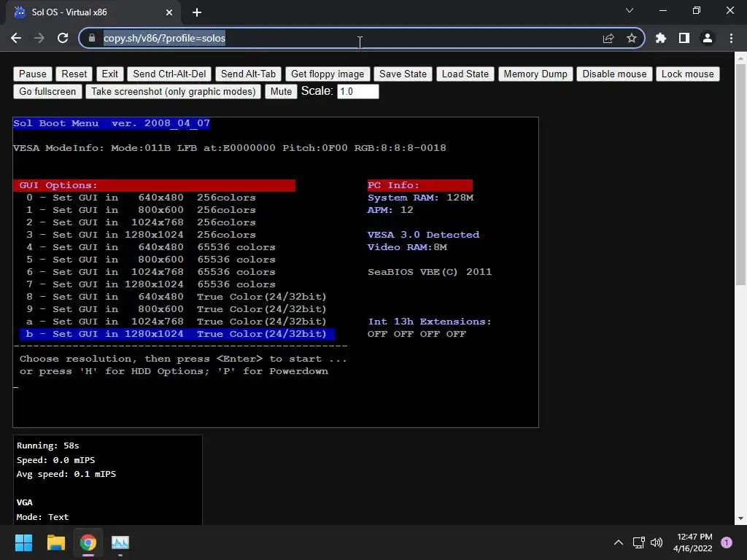Start a Memory Dump

(535, 74)
